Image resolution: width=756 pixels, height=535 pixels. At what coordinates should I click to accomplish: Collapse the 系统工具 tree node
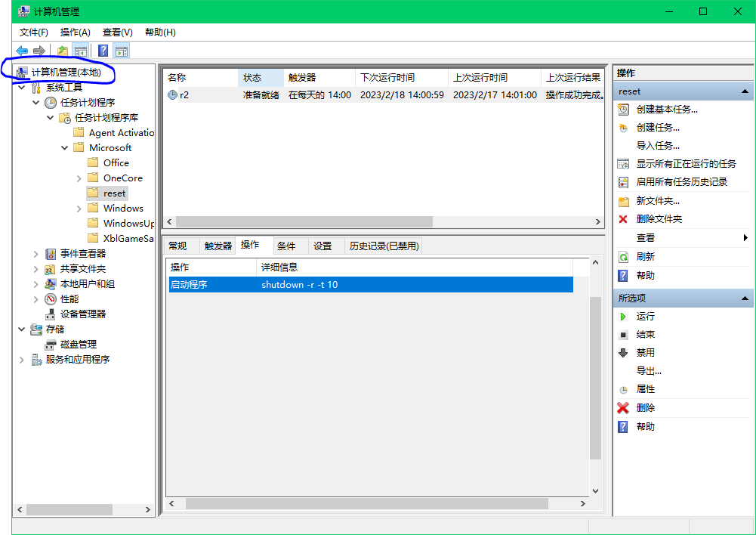point(21,88)
